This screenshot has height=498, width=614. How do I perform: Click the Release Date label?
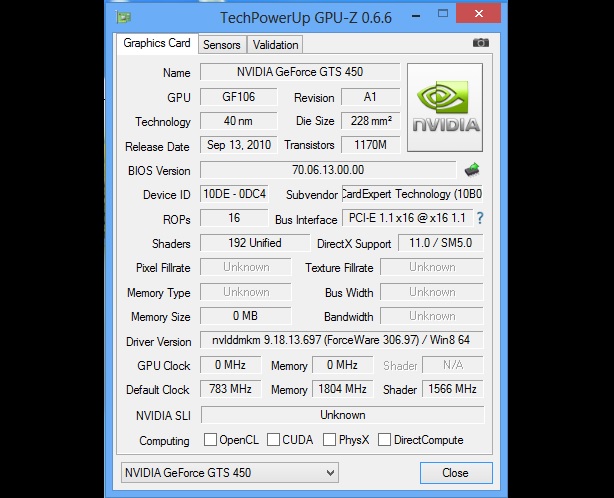(157, 147)
